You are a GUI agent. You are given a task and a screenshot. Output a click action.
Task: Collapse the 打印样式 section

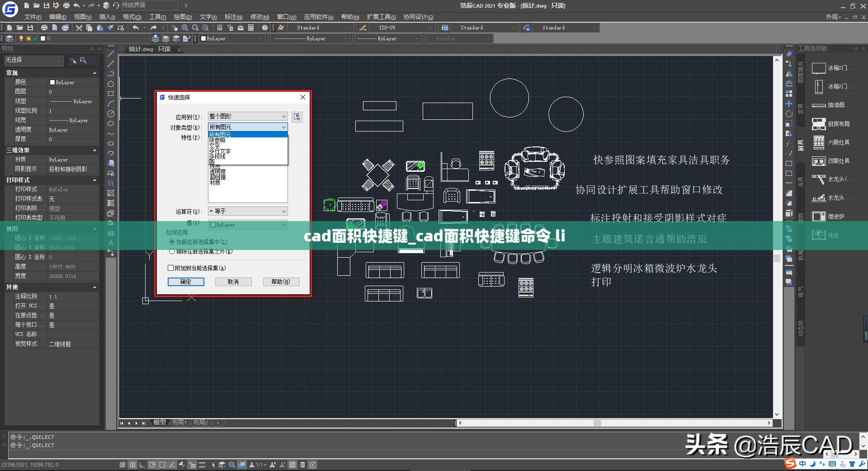coord(94,180)
